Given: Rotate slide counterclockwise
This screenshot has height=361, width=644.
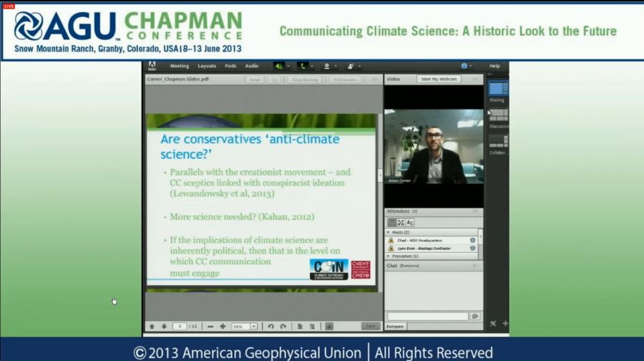Looking at the screenshot, I should tap(270, 327).
